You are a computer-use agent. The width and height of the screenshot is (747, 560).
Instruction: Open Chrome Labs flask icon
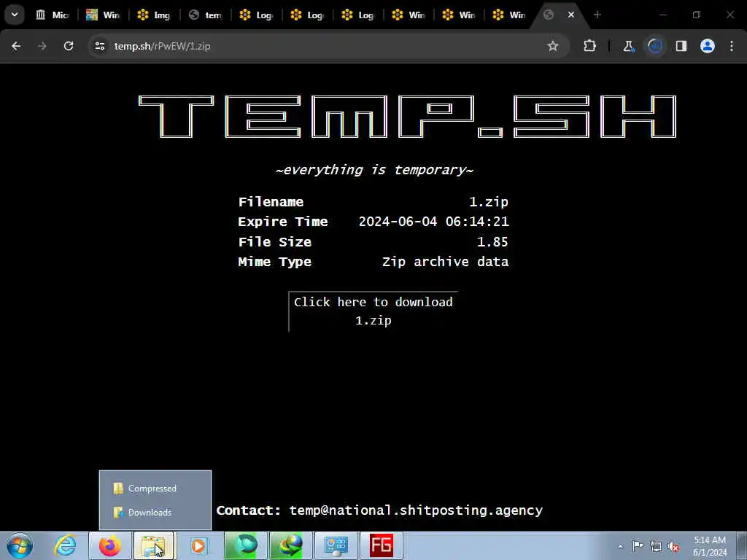pyautogui.click(x=629, y=46)
